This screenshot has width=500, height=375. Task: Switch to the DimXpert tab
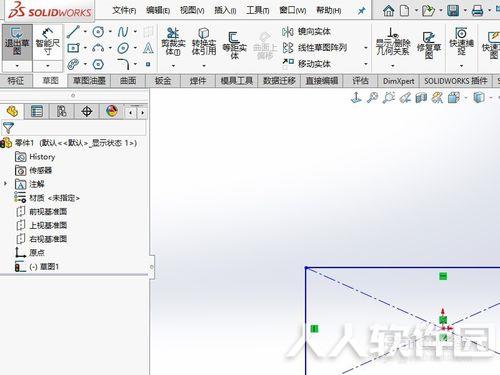(x=398, y=81)
